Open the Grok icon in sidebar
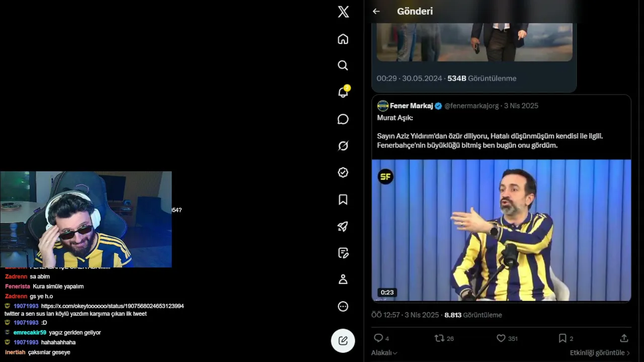The width and height of the screenshot is (644, 362). (343, 146)
